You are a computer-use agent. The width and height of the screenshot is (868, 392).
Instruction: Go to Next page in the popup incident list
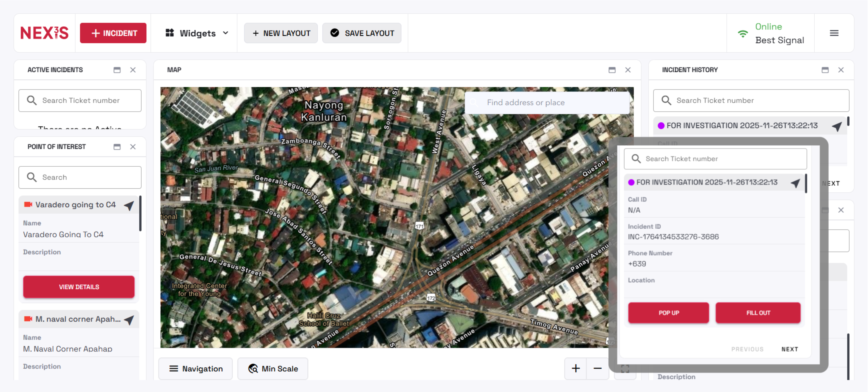coord(790,349)
